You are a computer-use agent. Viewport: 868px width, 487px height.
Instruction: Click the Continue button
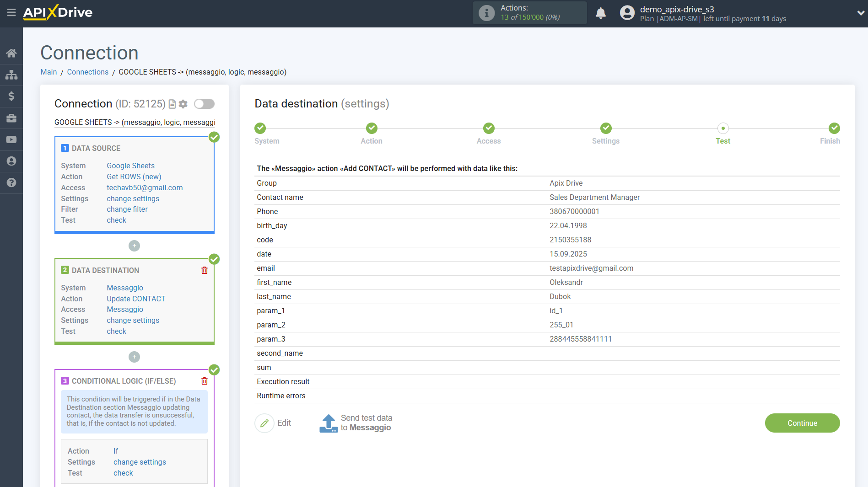(x=802, y=423)
